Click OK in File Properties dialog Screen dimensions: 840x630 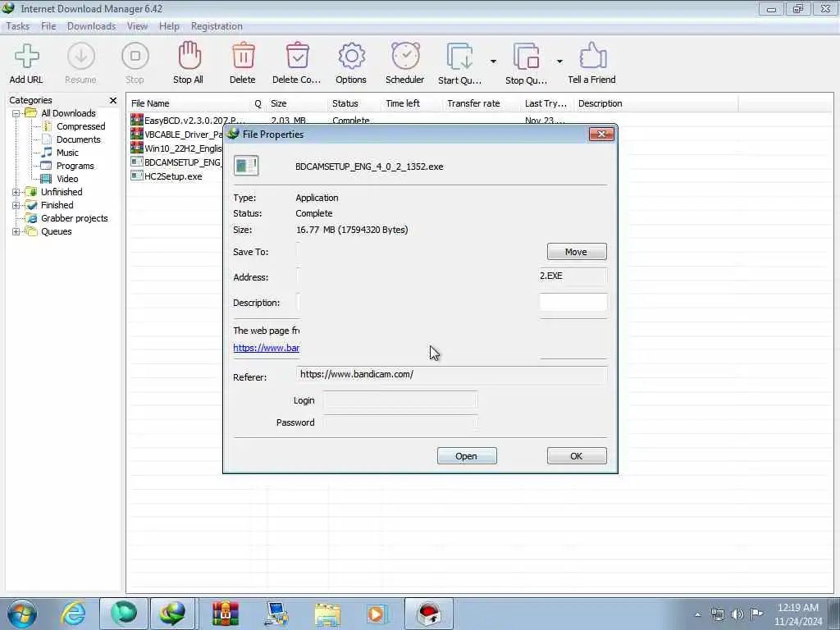577,456
